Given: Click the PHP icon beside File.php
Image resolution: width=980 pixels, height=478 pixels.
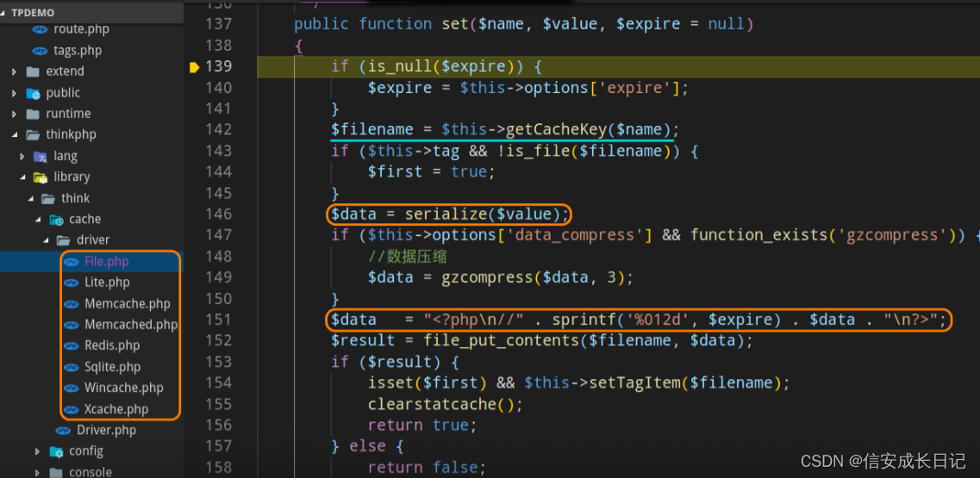Looking at the screenshot, I should pyautogui.click(x=72, y=261).
